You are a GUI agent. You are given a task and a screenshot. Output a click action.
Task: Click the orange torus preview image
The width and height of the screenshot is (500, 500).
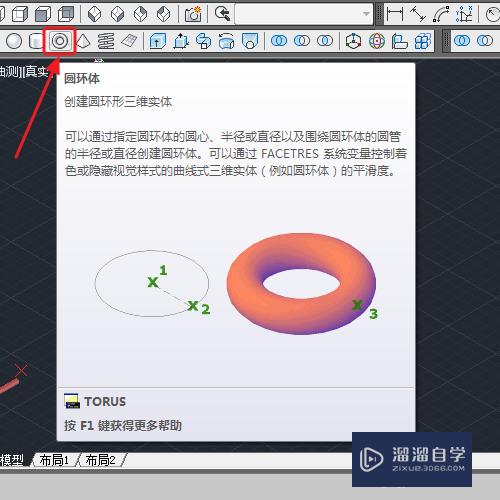point(301,284)
